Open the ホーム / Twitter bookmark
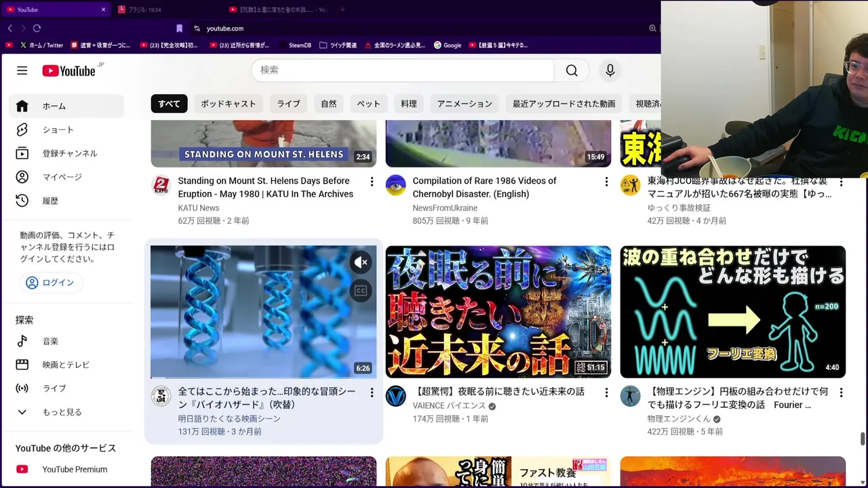Screen dimensions: 868x488 (x=41, y=45)
